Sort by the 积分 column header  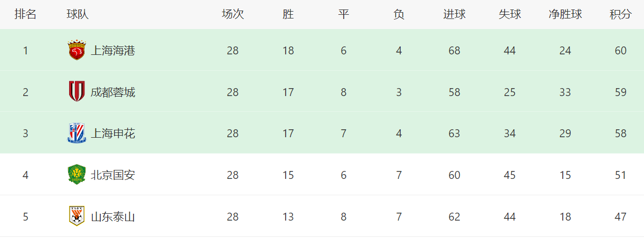pos(620,14)
